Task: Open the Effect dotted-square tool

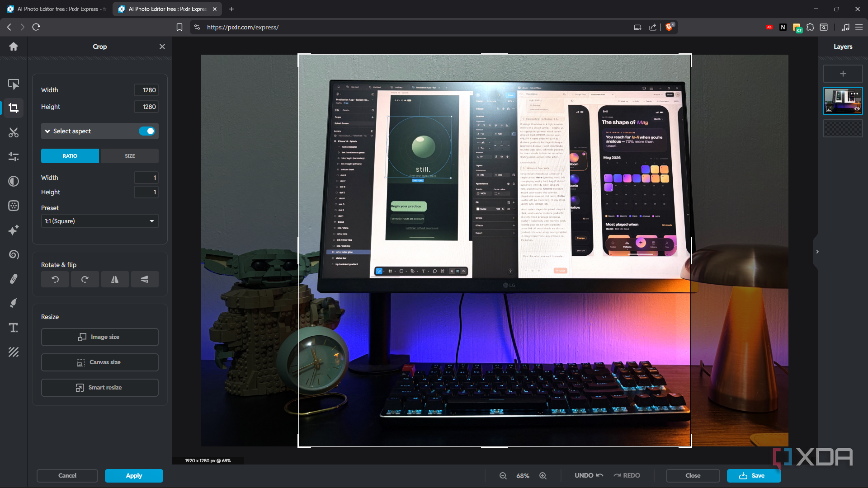Action: click(14, 206)
